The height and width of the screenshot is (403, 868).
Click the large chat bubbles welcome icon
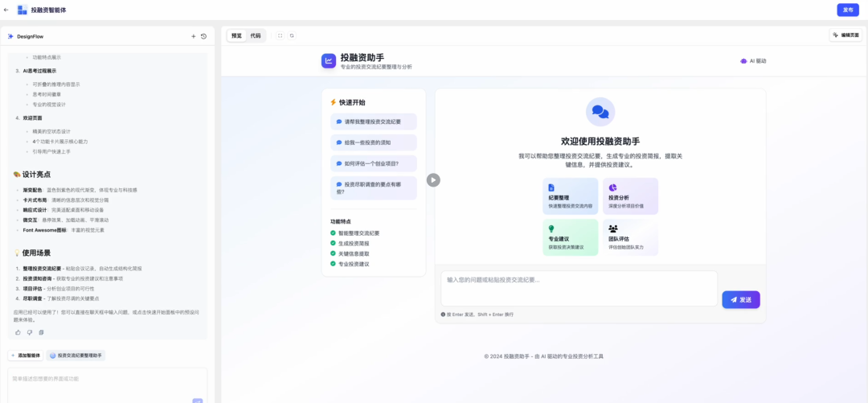(x=600, y=112)
